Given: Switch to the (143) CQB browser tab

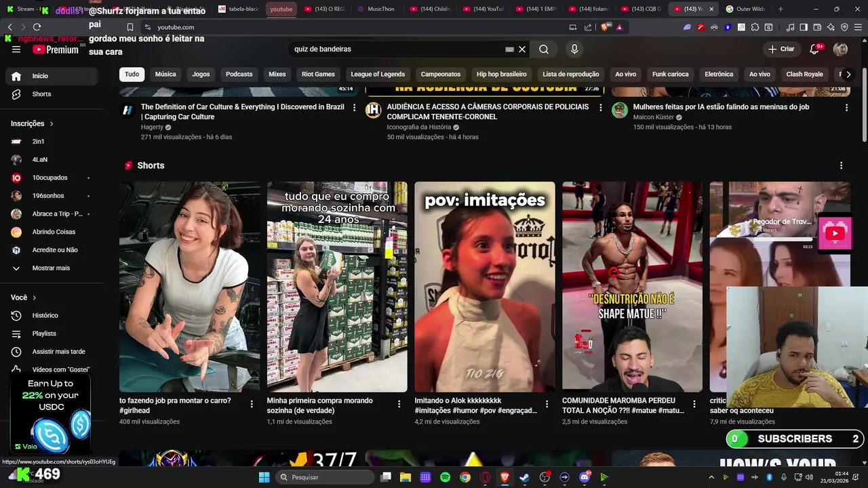Looking at the screenshot, I should [641, 9].
